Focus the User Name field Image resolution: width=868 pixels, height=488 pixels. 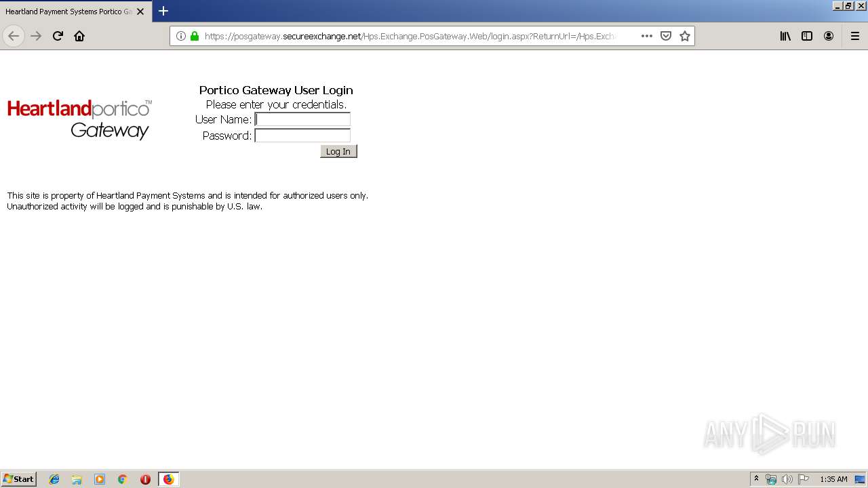302,119
